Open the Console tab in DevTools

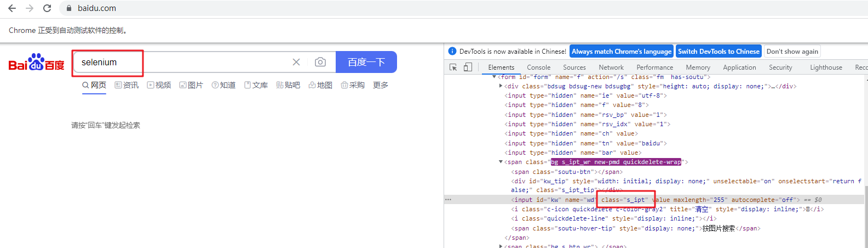pyautogui.click(x=539, y=67)
